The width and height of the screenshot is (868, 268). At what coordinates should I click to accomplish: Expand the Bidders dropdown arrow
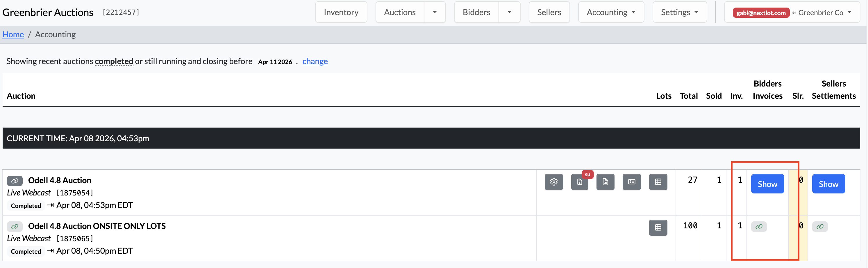(510, 12)
